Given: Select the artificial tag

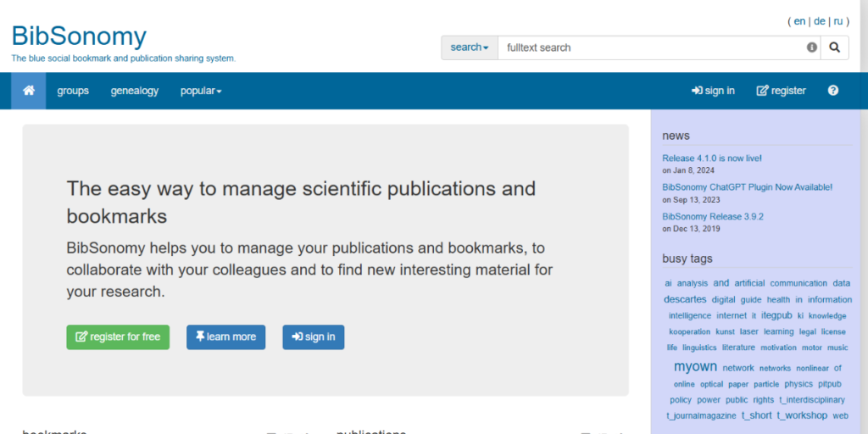Looking at the screenshot, I should [749, 283].
